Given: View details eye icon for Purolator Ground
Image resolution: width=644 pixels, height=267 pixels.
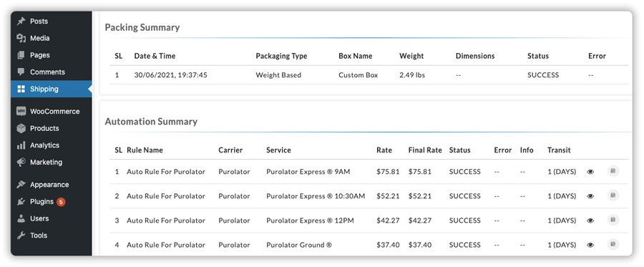Looking at the screenshot, I should pos(590,245).
